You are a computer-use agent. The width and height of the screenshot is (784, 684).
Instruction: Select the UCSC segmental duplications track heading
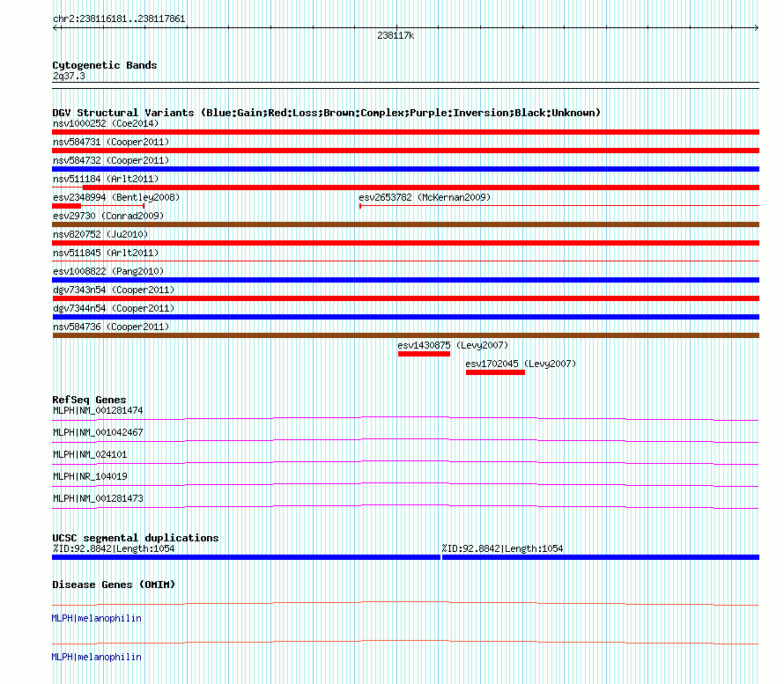pos(136,538)
